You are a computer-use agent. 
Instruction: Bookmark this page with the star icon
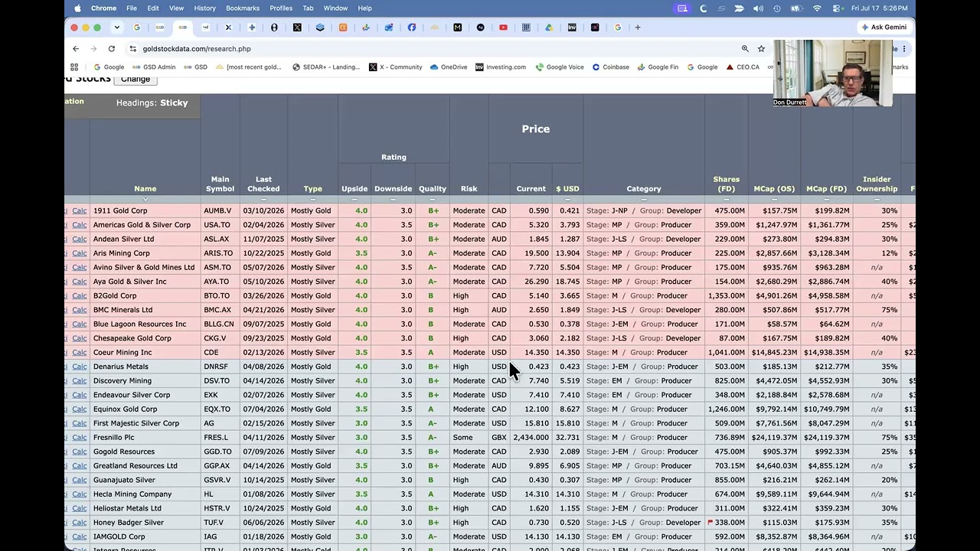[761, 48]
